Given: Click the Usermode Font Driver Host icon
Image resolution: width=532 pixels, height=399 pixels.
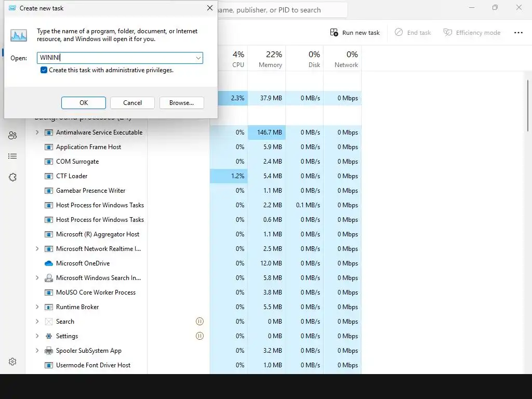Looking at the screenshot, I should 49,365.
